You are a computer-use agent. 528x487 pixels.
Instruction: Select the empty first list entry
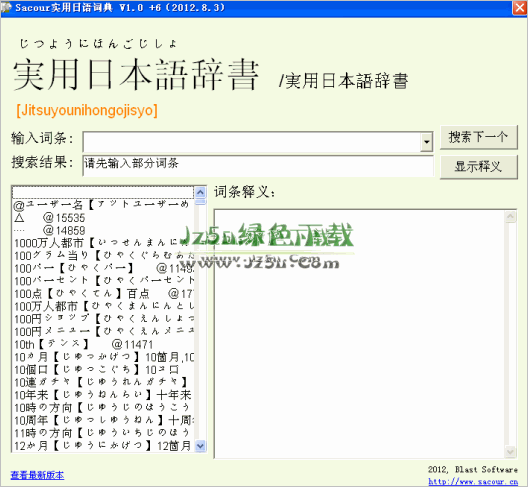[103, 192]
